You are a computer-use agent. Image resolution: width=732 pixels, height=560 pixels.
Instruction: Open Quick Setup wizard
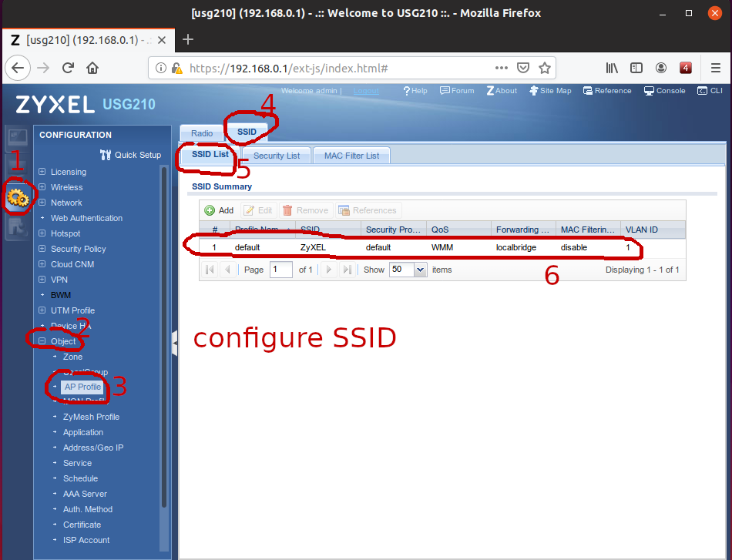(131, 155)
